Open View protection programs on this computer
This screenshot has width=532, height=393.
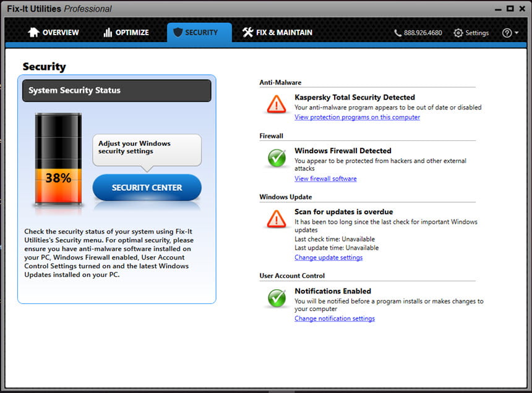pos(357,117)
